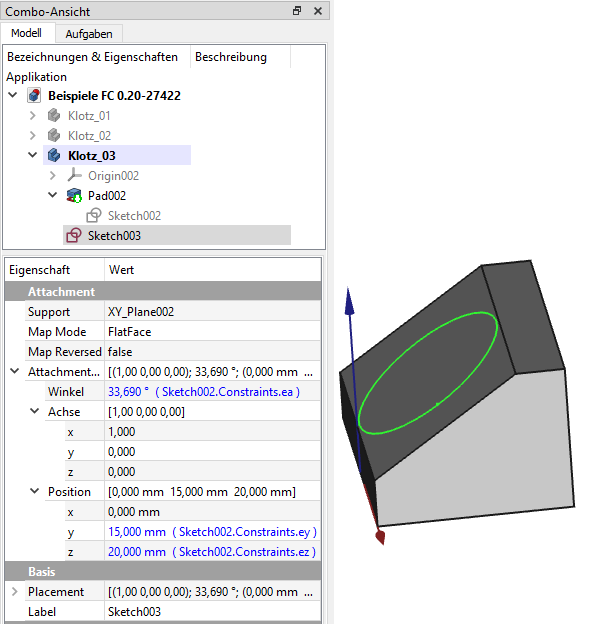Collapse the Pad002 tree node
Screen dimensions: 600x624
[53, 196]
